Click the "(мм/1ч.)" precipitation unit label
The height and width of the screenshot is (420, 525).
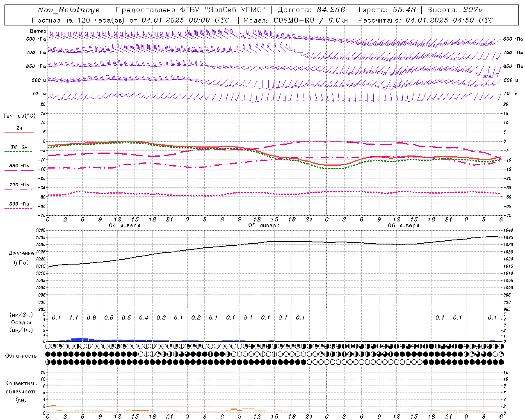point(21,330)
